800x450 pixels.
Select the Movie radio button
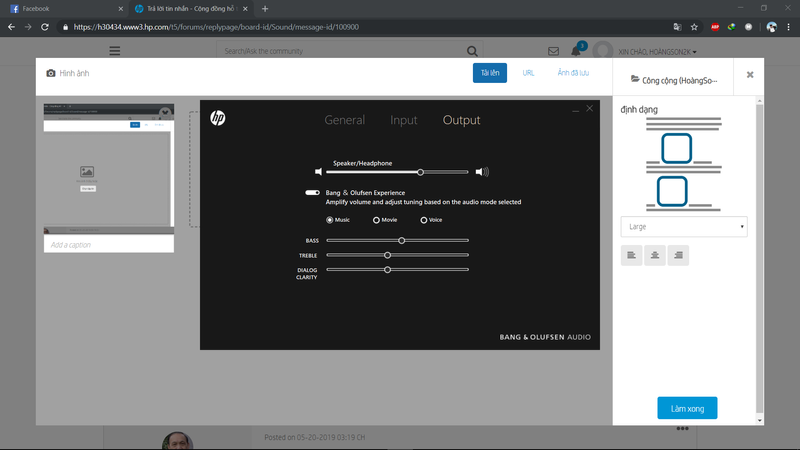376,220
